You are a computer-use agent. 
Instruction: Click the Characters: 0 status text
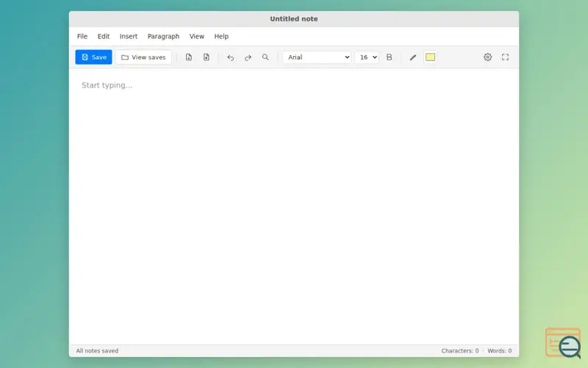pyautogui.click(x=460, y=351)
